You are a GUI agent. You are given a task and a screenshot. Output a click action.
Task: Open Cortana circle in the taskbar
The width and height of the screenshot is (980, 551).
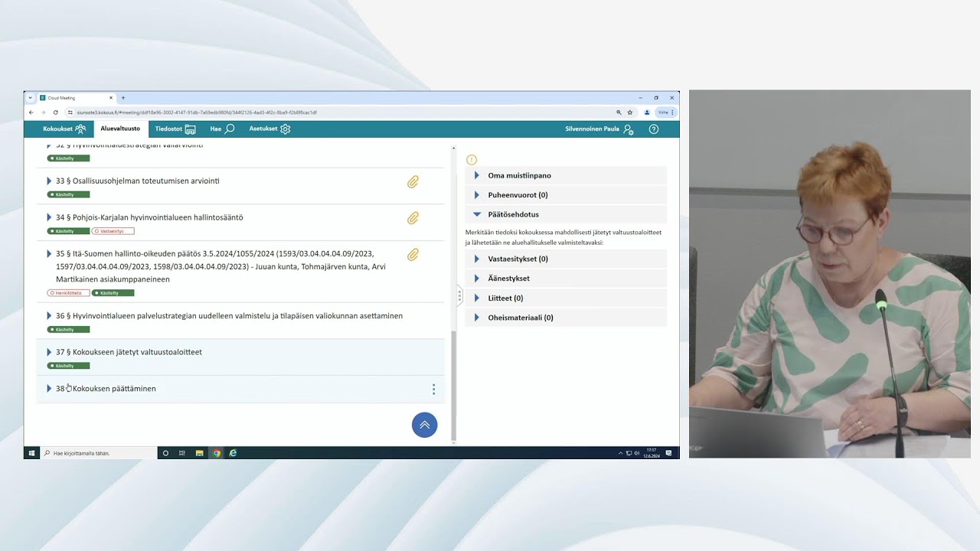165,453
